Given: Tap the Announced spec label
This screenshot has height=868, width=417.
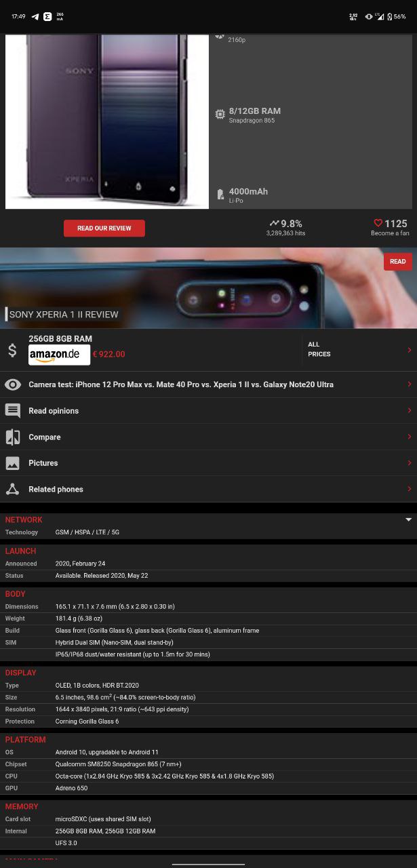Looking at the screenshot, I should tap(21, 564).
